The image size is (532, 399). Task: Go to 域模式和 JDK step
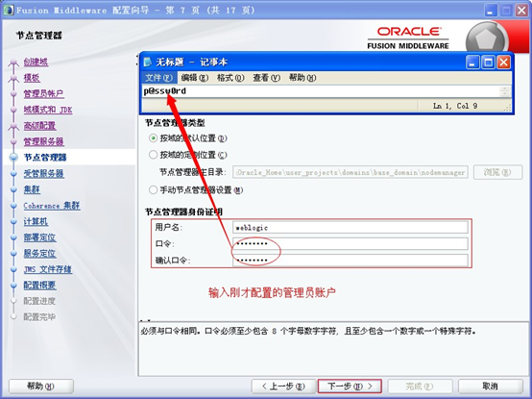(48, 110)
